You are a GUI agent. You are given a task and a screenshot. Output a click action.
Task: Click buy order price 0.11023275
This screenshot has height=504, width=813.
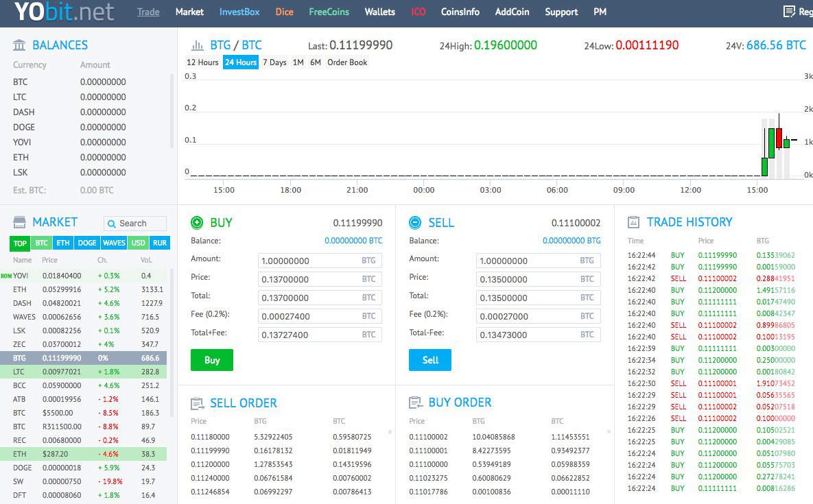pyautogui.click(x=428, y=478)
